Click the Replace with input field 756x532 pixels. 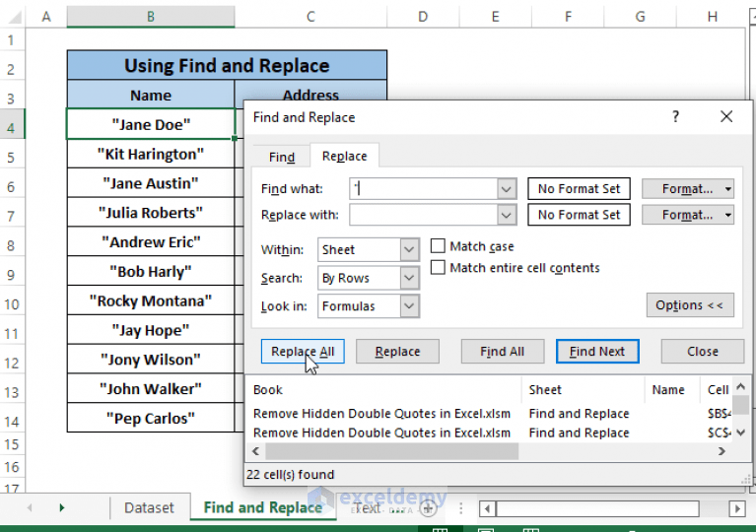click(x=423, y=215)
